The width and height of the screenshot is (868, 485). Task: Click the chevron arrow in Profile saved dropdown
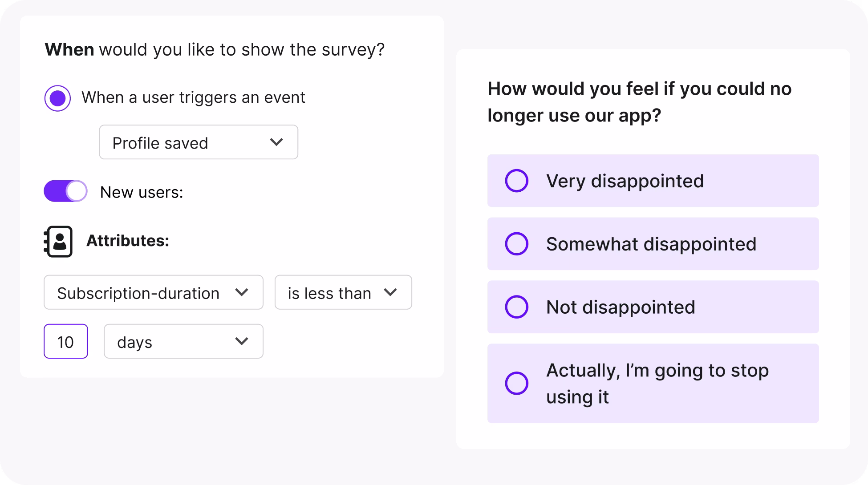(276, 142)
